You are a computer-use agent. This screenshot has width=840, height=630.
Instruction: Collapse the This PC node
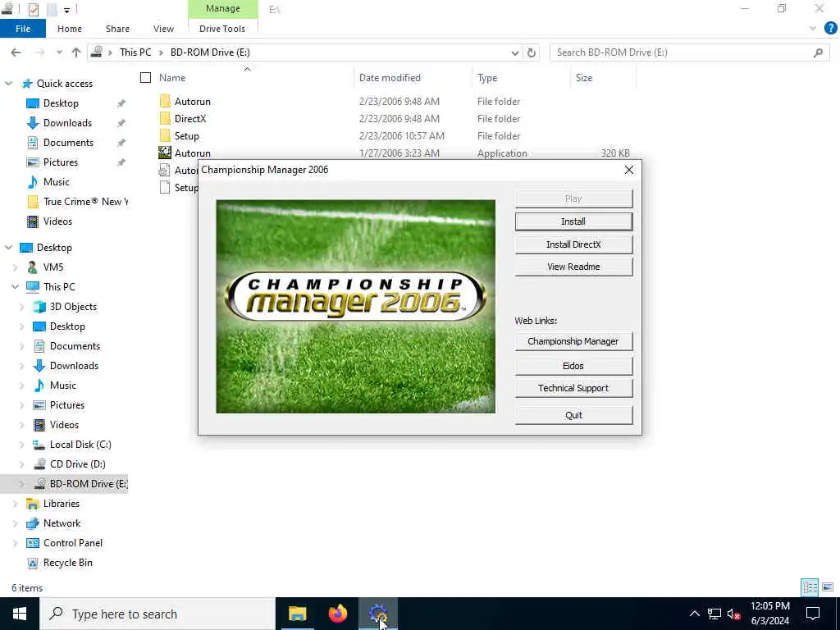pyautogui.click(x=15, y=287)
